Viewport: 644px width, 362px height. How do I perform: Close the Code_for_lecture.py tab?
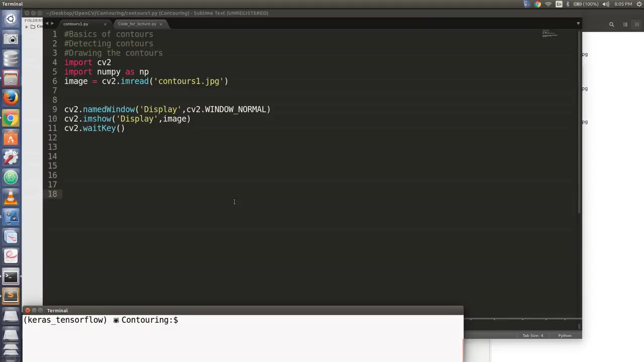pos(161,24)
